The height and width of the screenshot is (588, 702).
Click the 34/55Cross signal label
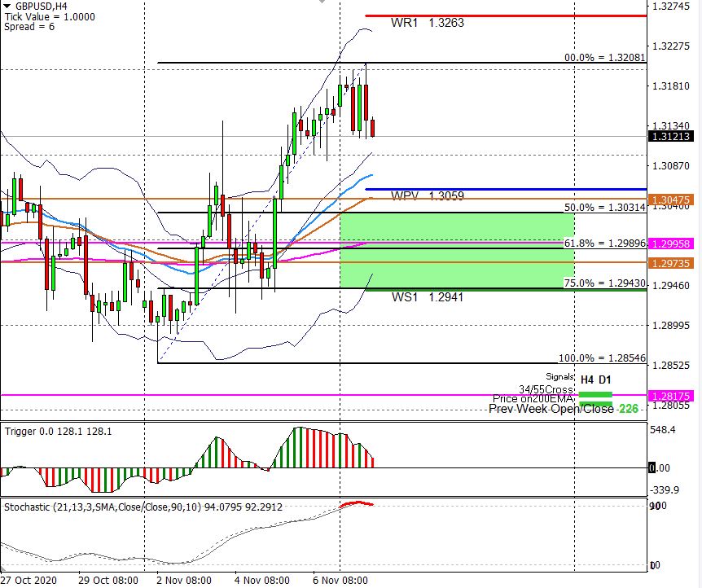pyautogui.click(x=546, y=389)
